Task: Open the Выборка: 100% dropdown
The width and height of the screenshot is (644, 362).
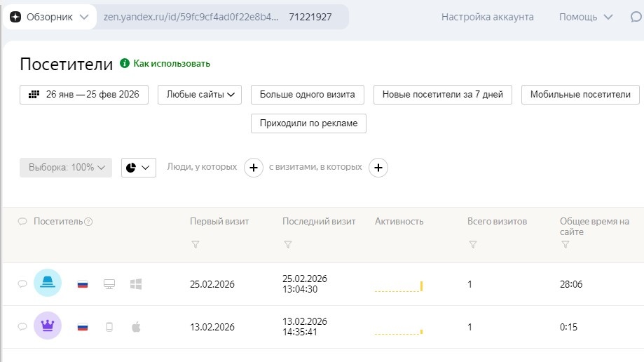Action: coord(66,168)
